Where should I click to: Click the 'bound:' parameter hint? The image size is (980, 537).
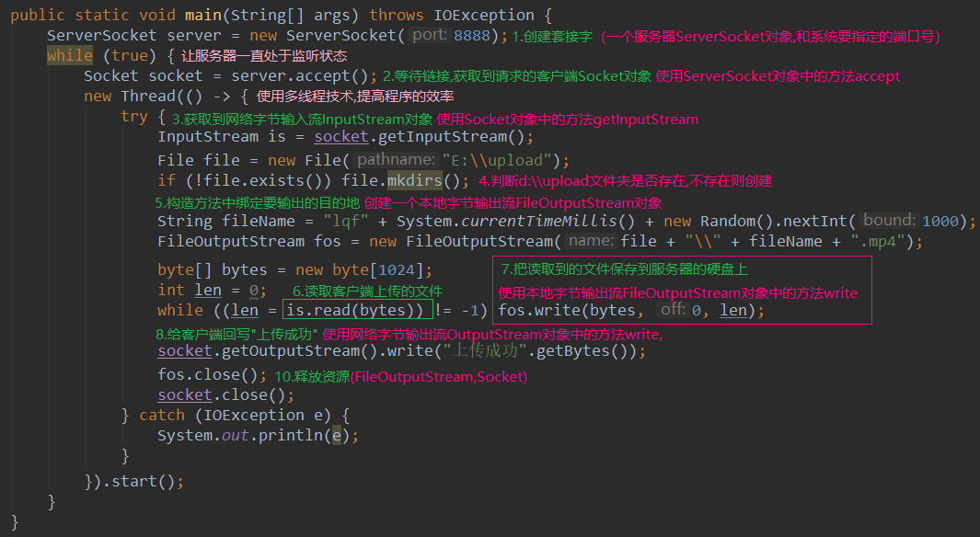890,221
